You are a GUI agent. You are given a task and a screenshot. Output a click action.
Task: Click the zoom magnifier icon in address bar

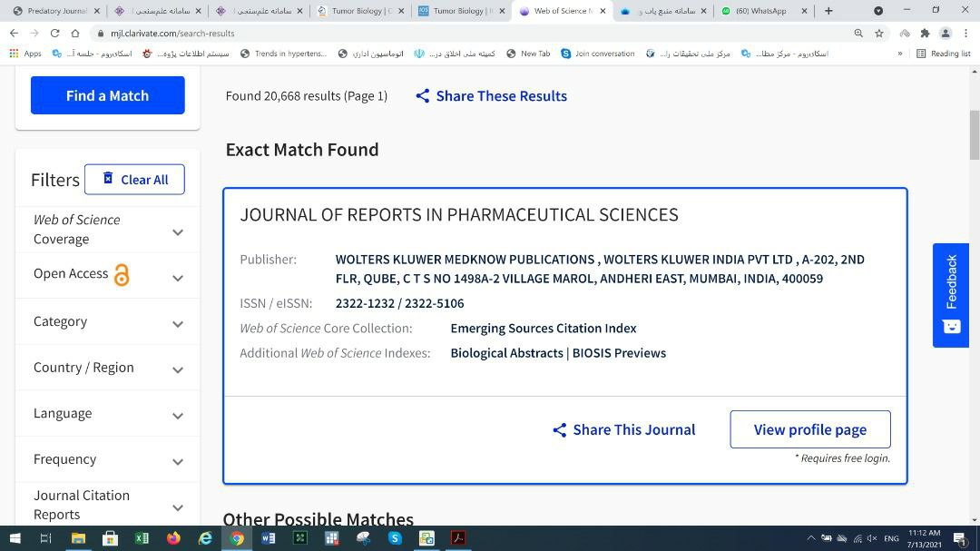858,34
